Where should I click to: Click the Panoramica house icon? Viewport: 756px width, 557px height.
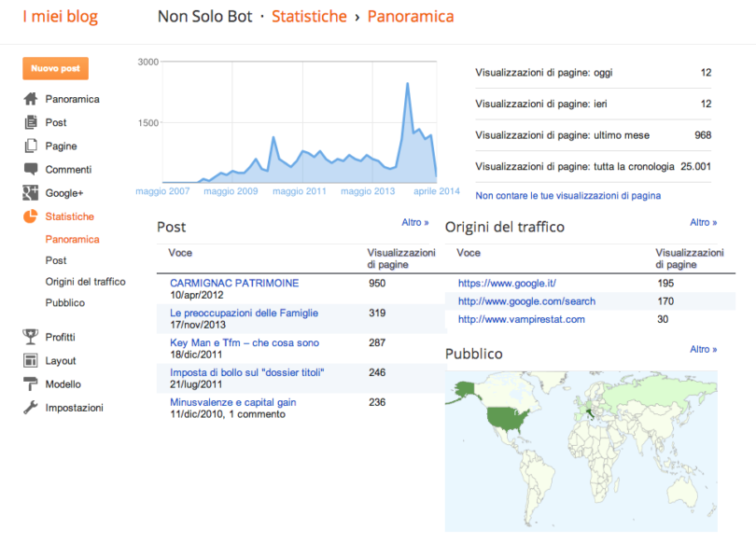point(30,99)
